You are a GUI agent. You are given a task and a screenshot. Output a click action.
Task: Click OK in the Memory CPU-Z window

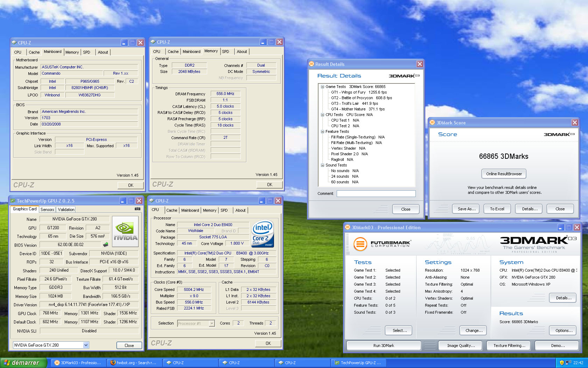click(269, 185)
